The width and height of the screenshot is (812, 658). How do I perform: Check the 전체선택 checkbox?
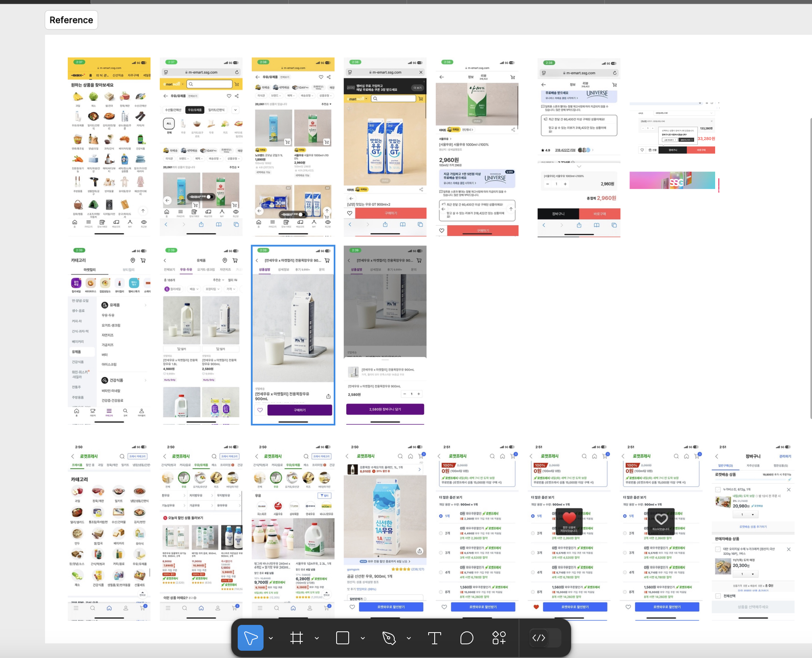click(x=718, y=596)
